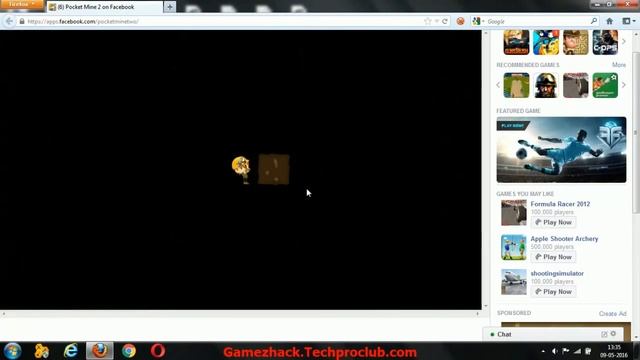Image resolution: width=640 pixels, height=360 pixels.
Task: Click the shootingsimulator airplane thumbnail
Action: click(x=514, y=282)
